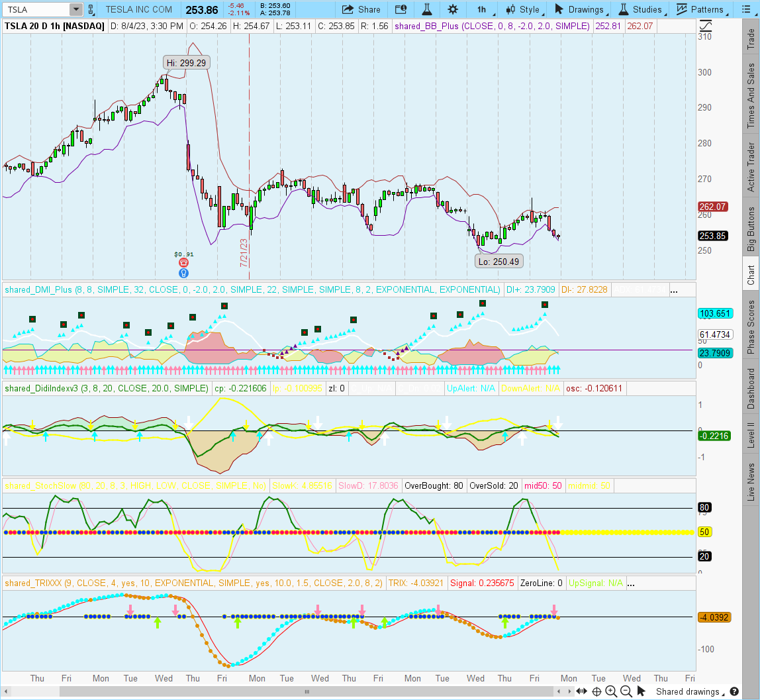Toggle the quote details card icon

pyautogui.click(x=401, y=9)
